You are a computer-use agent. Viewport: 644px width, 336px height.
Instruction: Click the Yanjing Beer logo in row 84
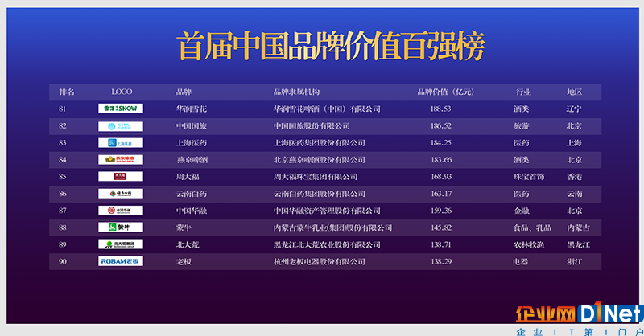(121, 160)
